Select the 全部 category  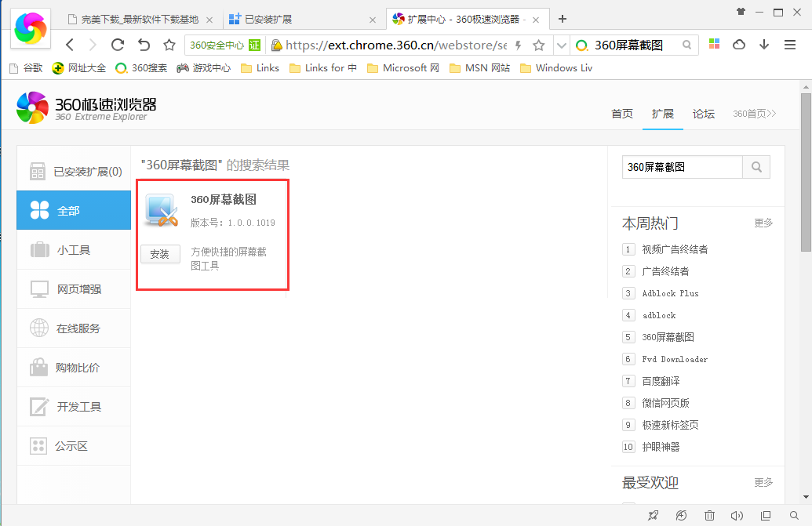74,211
